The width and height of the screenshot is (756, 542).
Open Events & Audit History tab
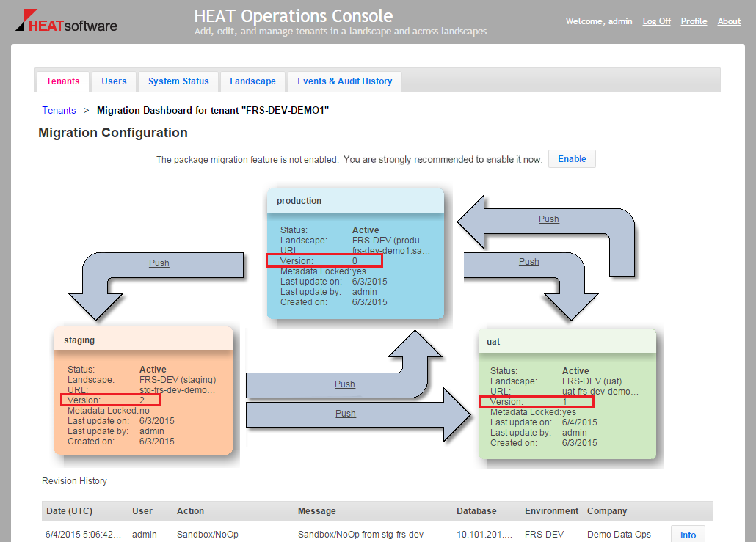tap(345, 81)
